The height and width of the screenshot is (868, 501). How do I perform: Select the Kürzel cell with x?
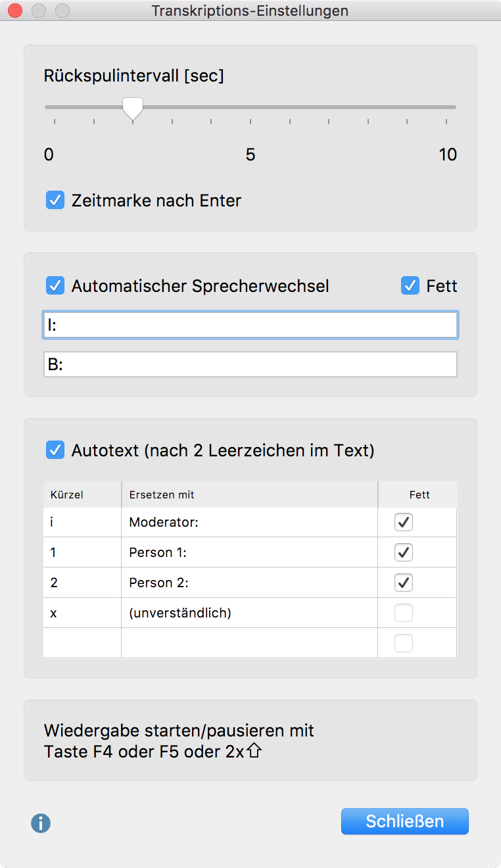coord(82,613)
